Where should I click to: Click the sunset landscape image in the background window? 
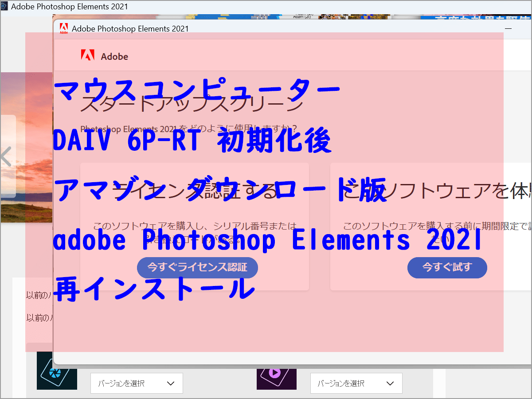pos(27,147)
